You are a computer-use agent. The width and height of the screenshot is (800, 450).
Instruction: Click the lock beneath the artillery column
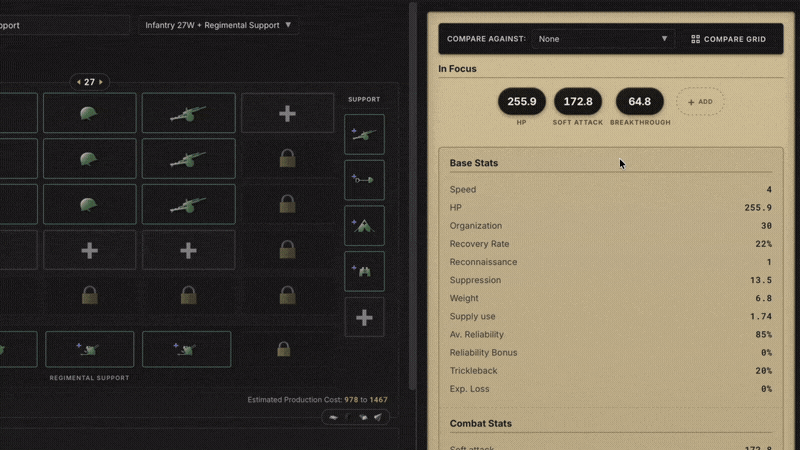tap(188, 295)
